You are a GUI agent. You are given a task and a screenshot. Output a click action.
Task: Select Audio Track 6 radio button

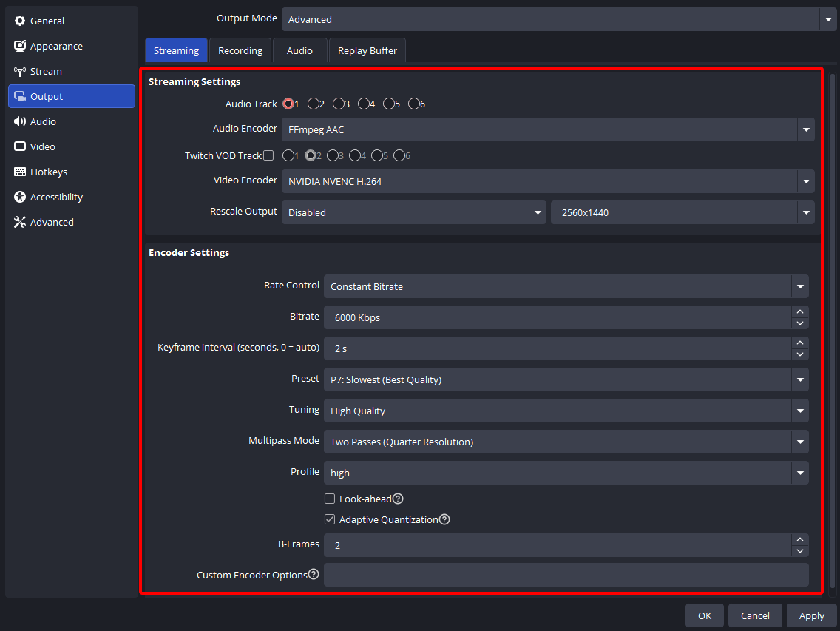coord(414,104)
